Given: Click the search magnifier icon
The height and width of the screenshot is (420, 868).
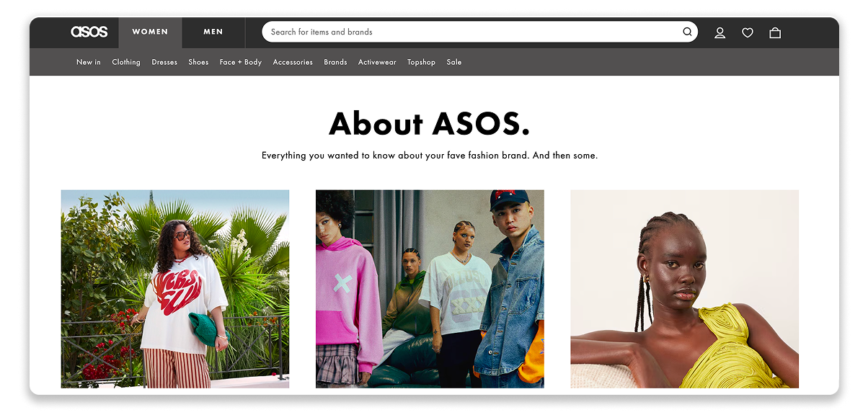Looking at the screenshot, I should coord(687,32).
